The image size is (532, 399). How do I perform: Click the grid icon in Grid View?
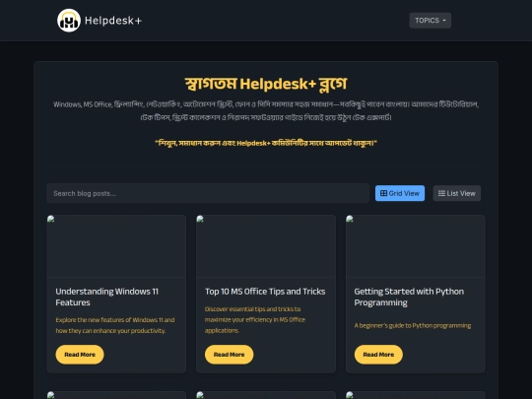tap(383, 193)
